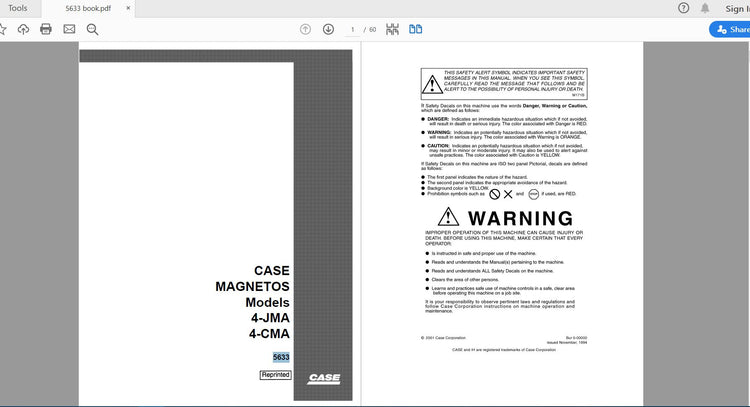The width and height of the screenshot is (750, 407).
Task: Click the Models text on cover
Action: (267, 302)
